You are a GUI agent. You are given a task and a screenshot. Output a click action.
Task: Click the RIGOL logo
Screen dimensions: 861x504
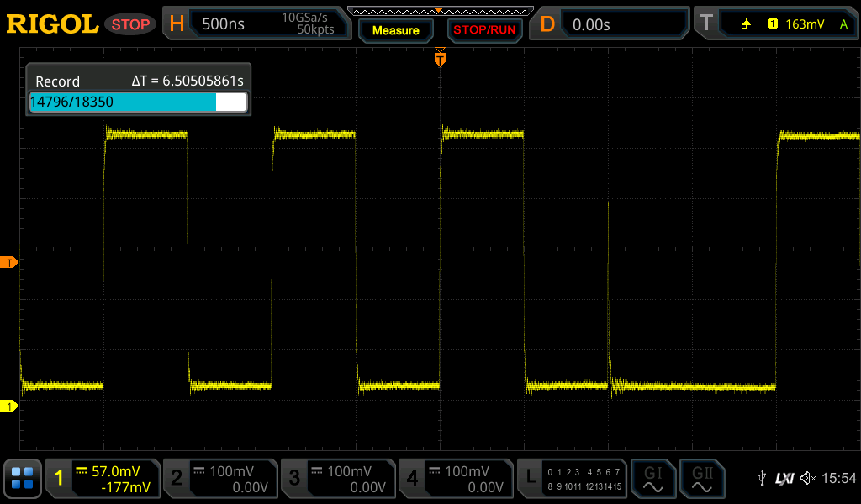coord(52,24)
